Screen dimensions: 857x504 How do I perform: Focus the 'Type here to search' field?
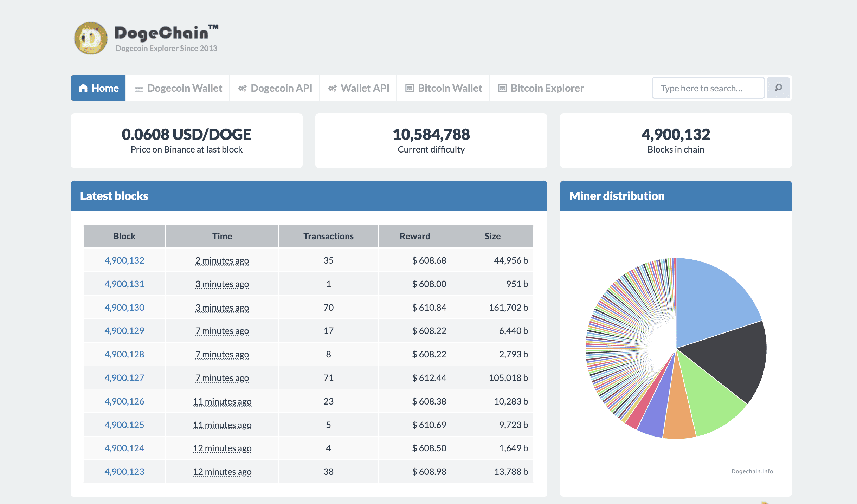click(x=708, y=88)
